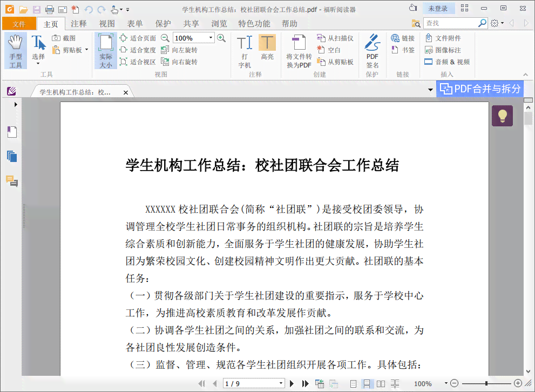
Task: Create blank PDF 空白
Action: [x=329, y=50]
